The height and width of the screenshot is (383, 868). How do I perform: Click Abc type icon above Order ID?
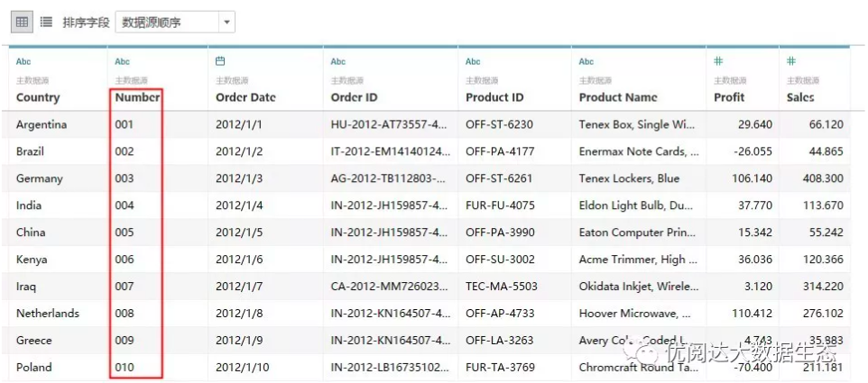338,61
